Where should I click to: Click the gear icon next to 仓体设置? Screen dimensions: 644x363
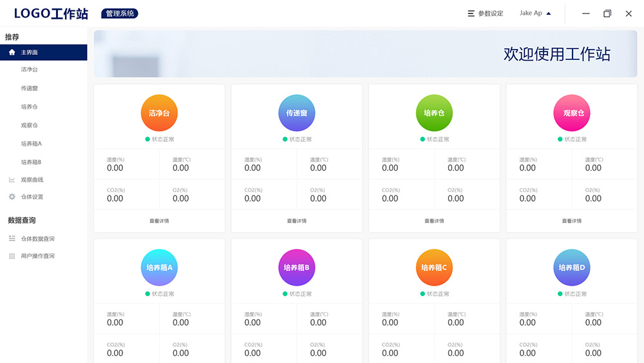(x=12, y=197)
